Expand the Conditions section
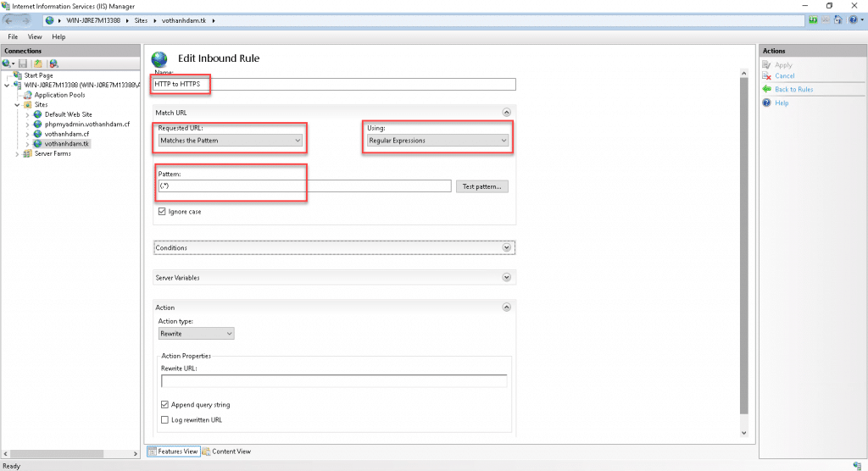The image size is (868, 471). point(507,247)
